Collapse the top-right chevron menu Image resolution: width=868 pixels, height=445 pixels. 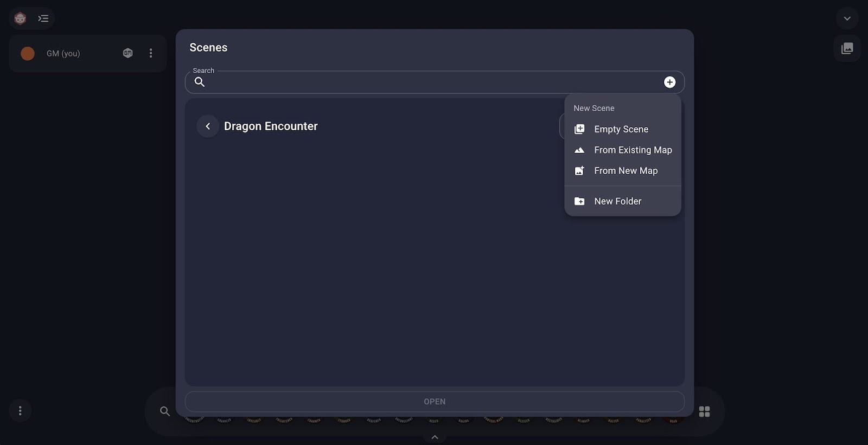pyautogui.click(x=847, y=18)
